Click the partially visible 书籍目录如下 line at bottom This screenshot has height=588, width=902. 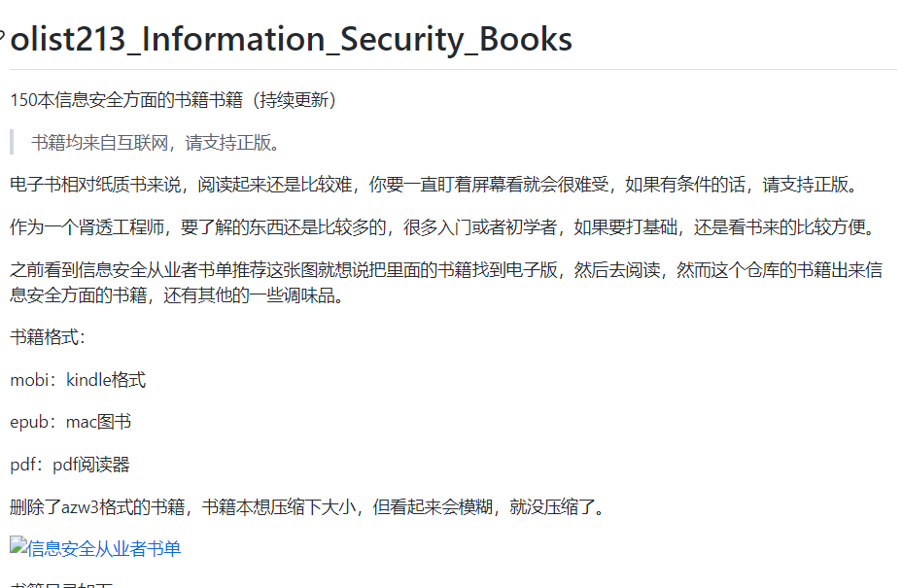61,584
